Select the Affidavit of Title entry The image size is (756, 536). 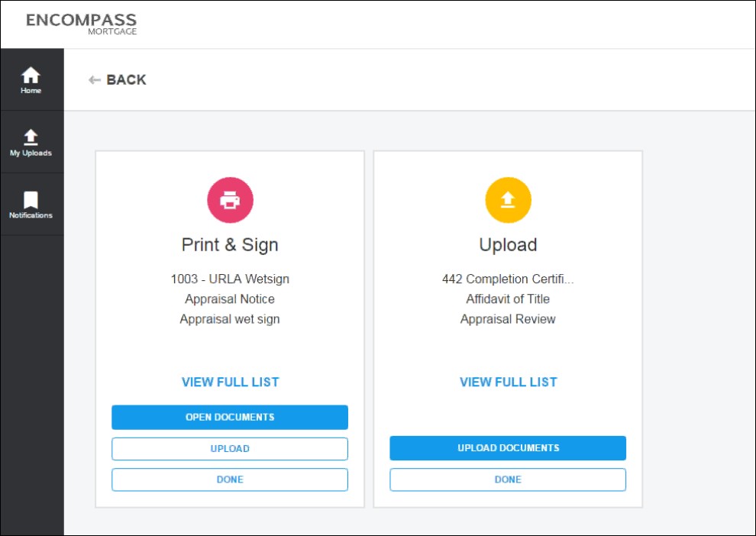click(x=508, y=299)
